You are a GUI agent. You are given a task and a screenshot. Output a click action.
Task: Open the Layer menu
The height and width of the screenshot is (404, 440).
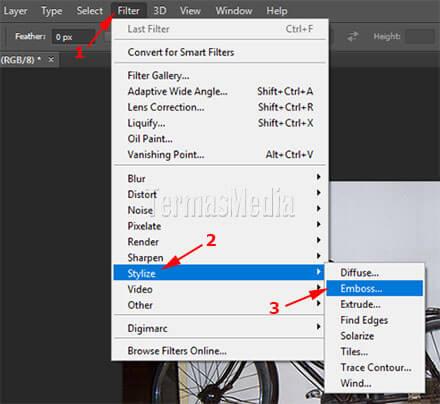coord(15,11)
